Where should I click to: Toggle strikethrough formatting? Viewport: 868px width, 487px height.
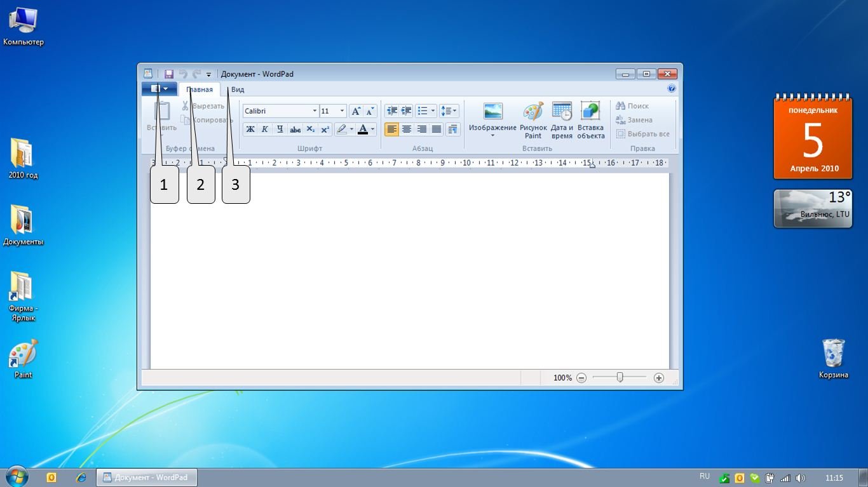coord(295,130)
